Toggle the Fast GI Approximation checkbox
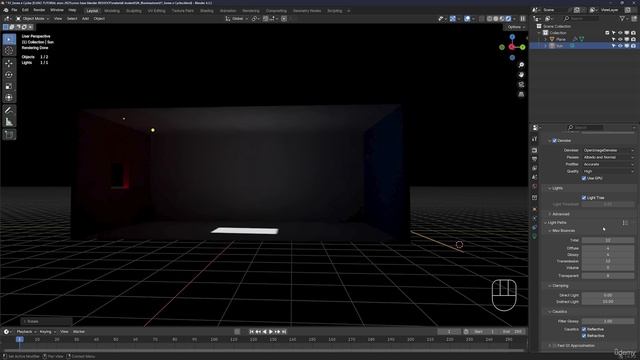The image size is (640, 360). (x=554, y=346)
